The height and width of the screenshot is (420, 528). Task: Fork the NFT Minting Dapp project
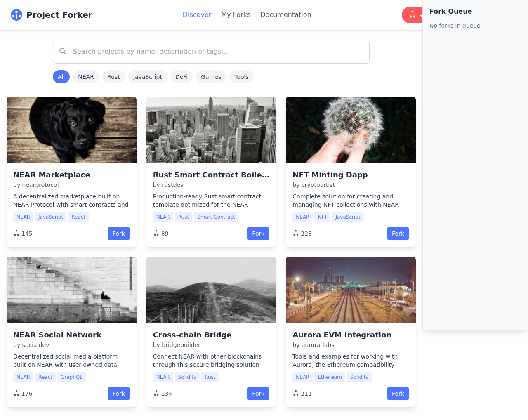tap(398, 233)
